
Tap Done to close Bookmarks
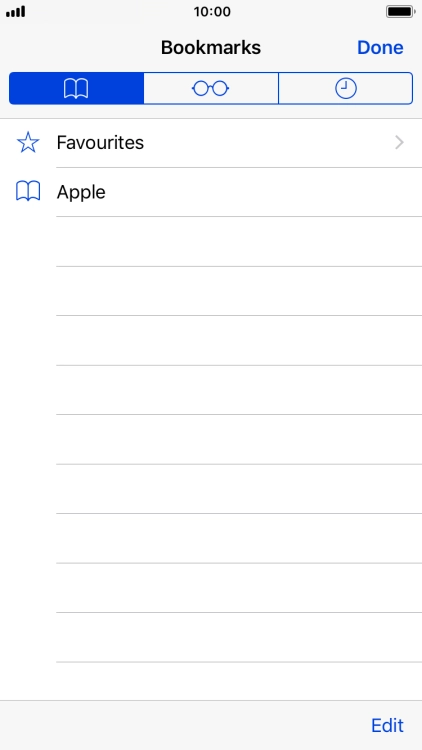tap(380, 47)
